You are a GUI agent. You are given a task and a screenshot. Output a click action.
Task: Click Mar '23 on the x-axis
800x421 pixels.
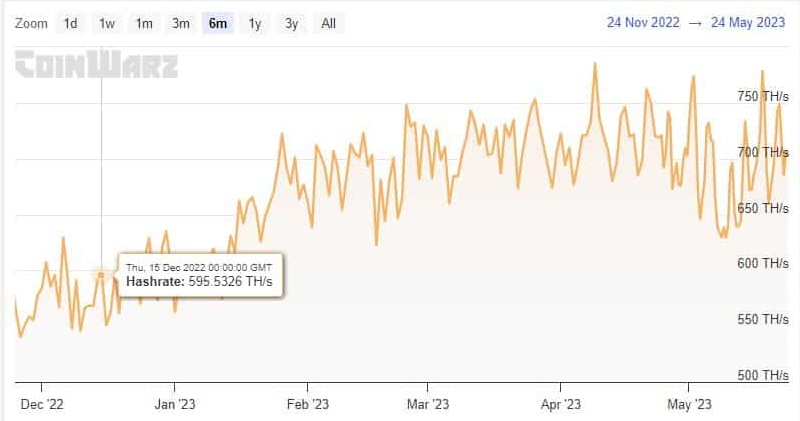coord(427,404)
